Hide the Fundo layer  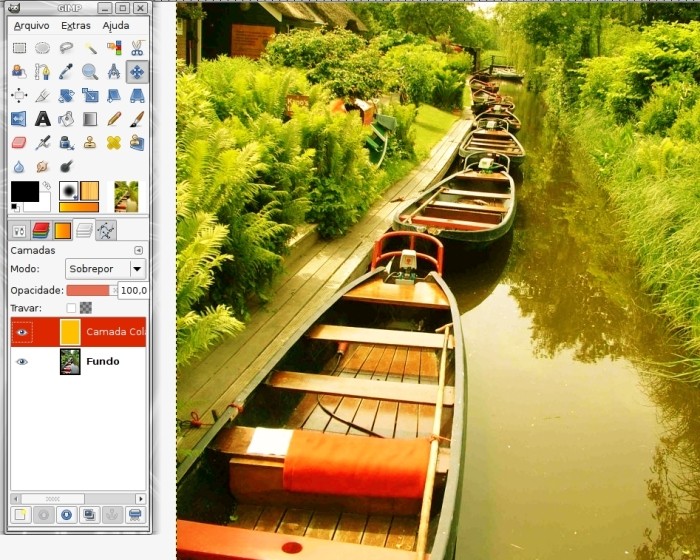tap(22, 361)
